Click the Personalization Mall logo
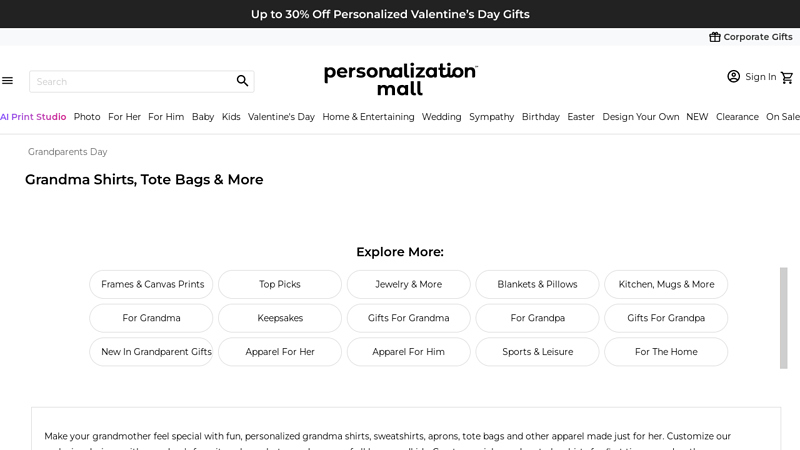The width and height of the screenshot is (800, 450). coord(400,79)
